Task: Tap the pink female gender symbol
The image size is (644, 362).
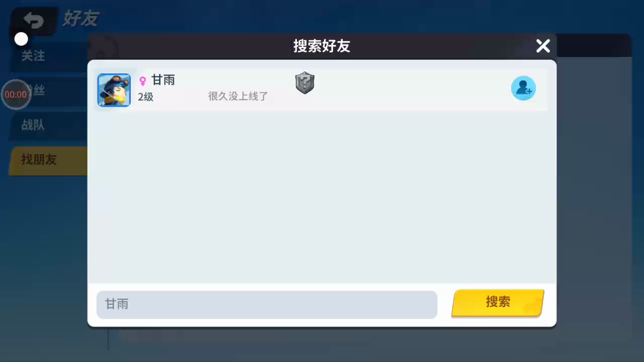Action: (143, 81)
